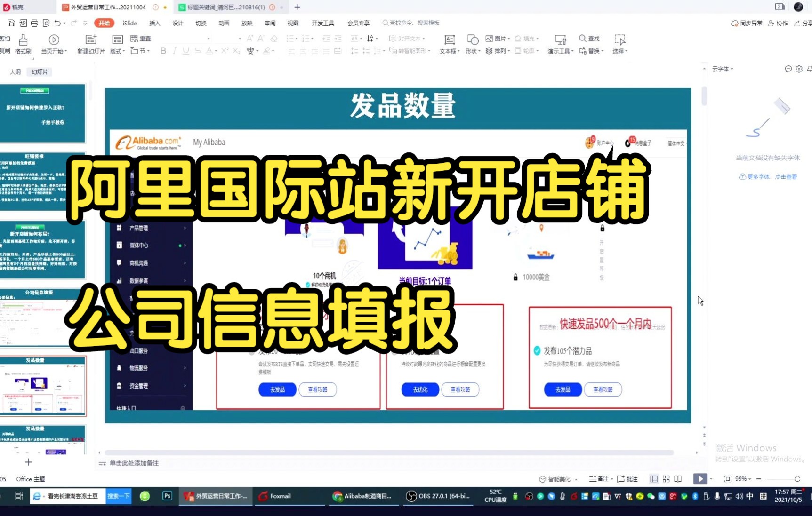Image resolution: width=812 pixels, height=516 pixels.
Task: Apply Italic formatting with the I icon
Action: coord(175,51)
